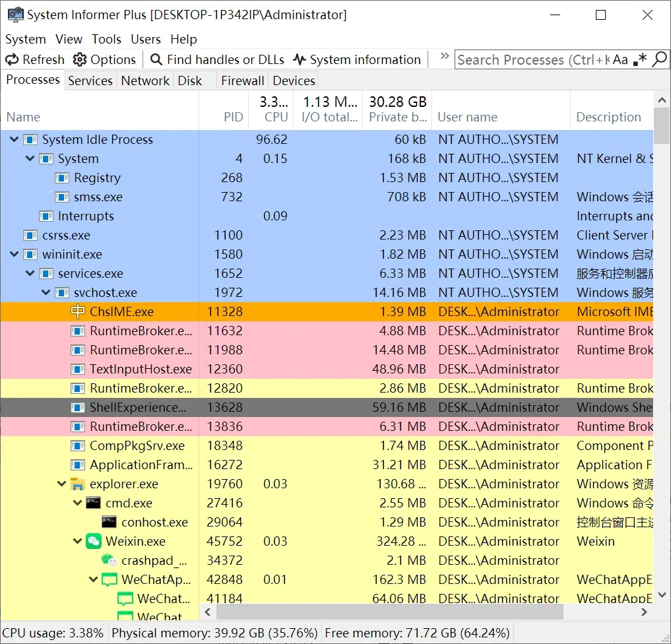
Task: Click the horizontal scrollbar left arrow
Action: click(208, 612)
